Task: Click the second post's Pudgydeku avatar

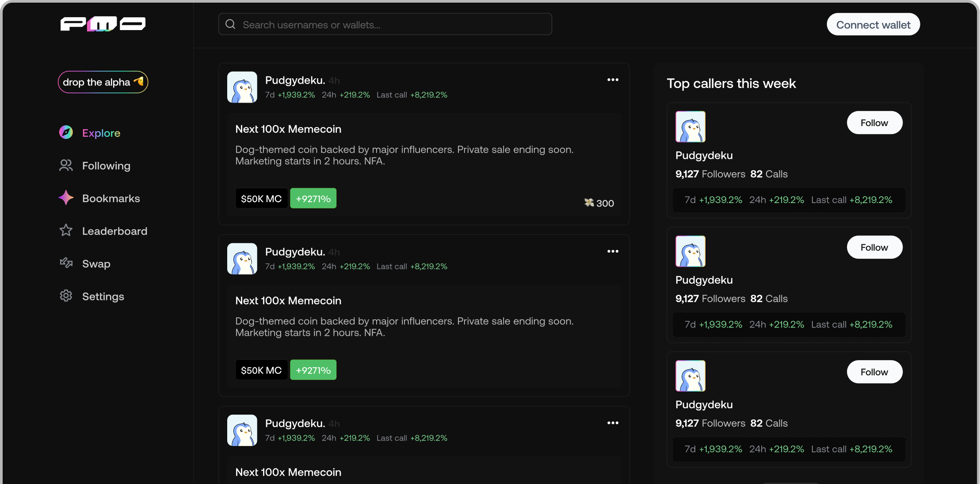Action: pos(242,259)
